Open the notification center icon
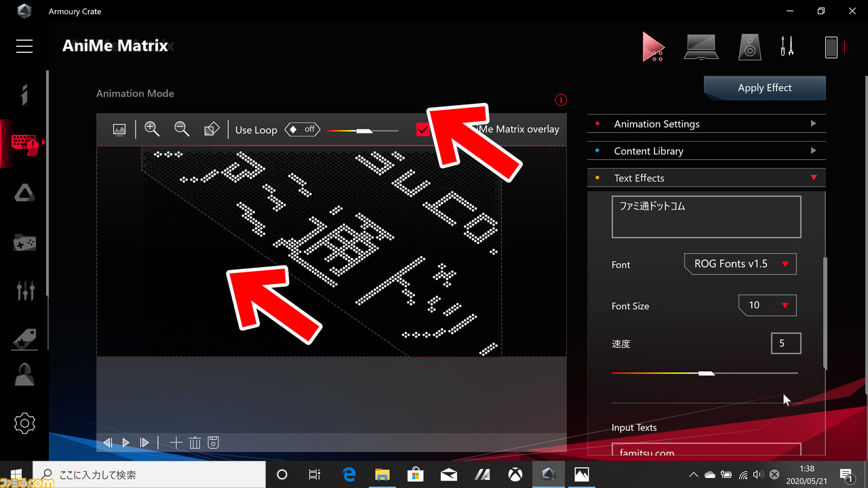Viewport: 868px width, 488px height. tap(847, 474)
